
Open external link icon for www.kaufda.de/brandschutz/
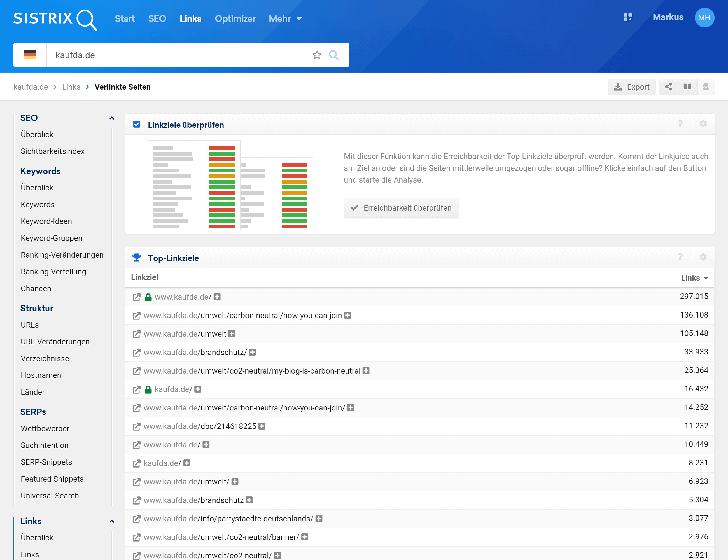coord(136,353)
